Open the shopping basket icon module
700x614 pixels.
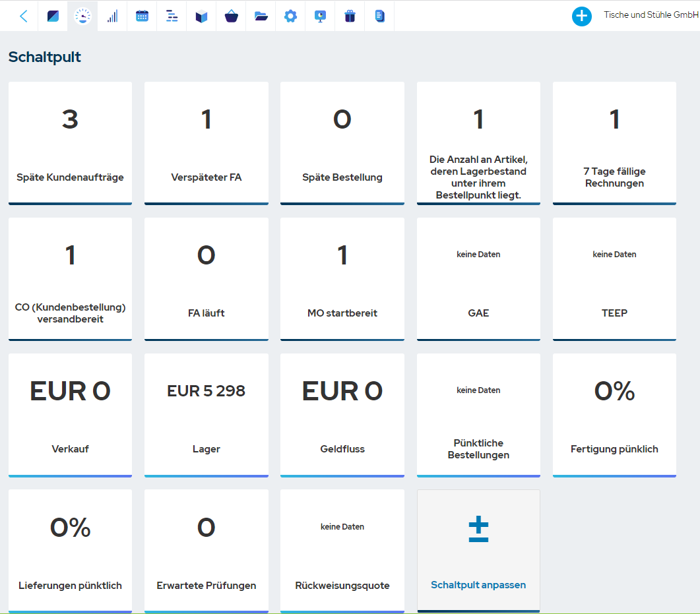231,16
